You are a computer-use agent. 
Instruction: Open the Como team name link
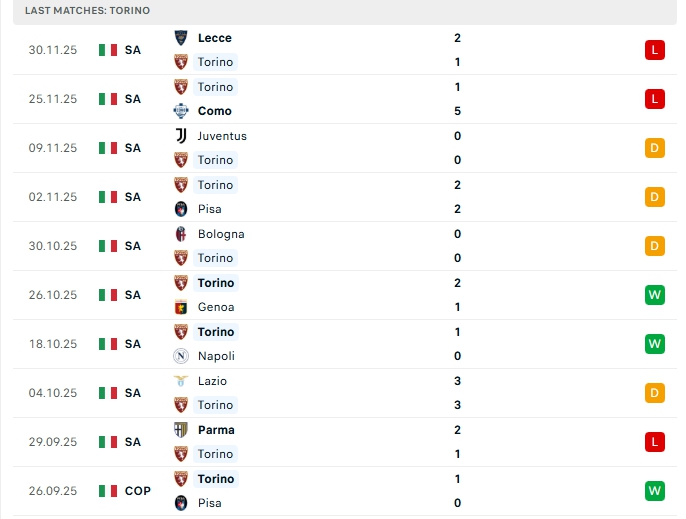pos(215,111)
